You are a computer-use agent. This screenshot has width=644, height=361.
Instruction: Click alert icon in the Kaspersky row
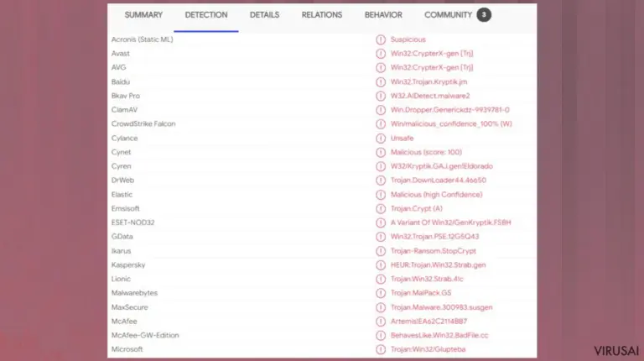click(381, 264)
